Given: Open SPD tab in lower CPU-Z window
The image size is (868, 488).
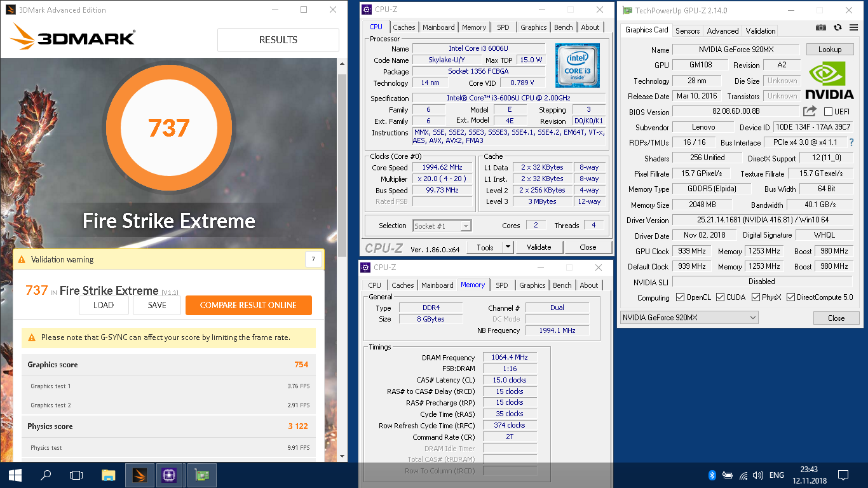Looking at the screenshot, I should tap(502, 285).
